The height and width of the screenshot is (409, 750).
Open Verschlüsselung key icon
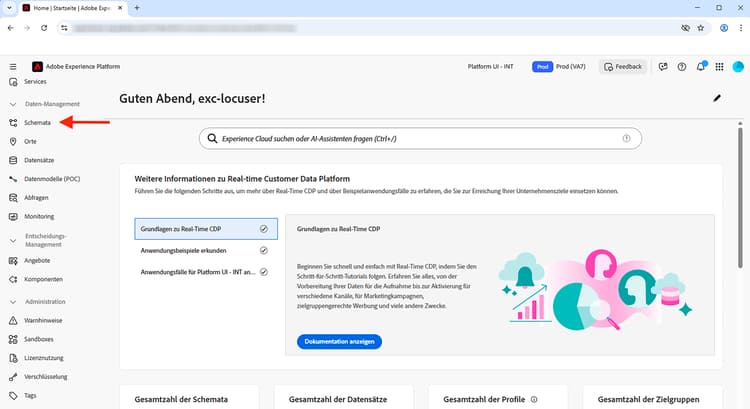tap(13, 377)
